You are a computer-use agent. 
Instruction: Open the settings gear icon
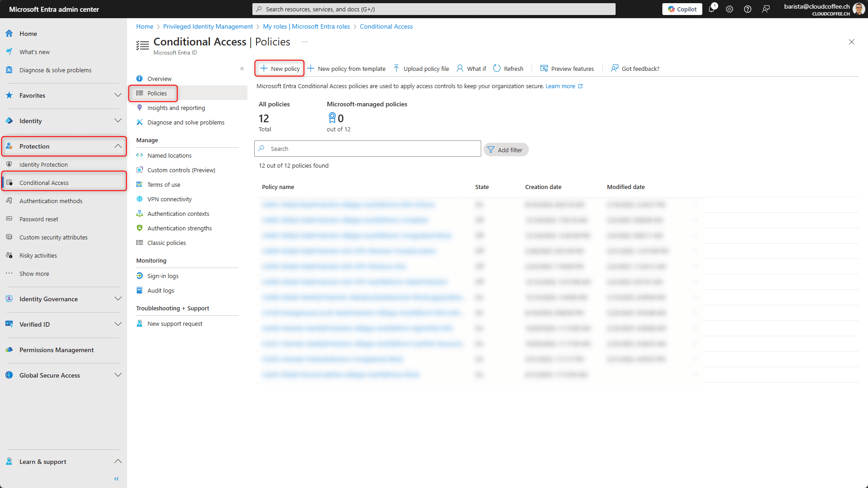pos(730,9)
